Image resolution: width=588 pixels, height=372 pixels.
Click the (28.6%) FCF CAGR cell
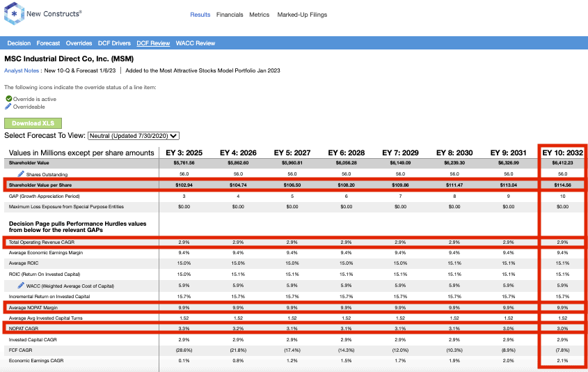click(x=184, y=350)
